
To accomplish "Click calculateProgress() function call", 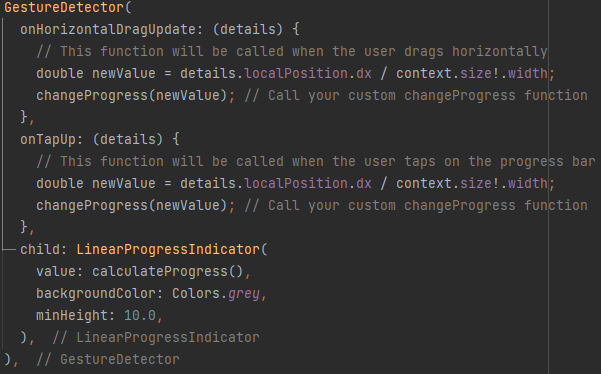I will (x=167, y=272).
